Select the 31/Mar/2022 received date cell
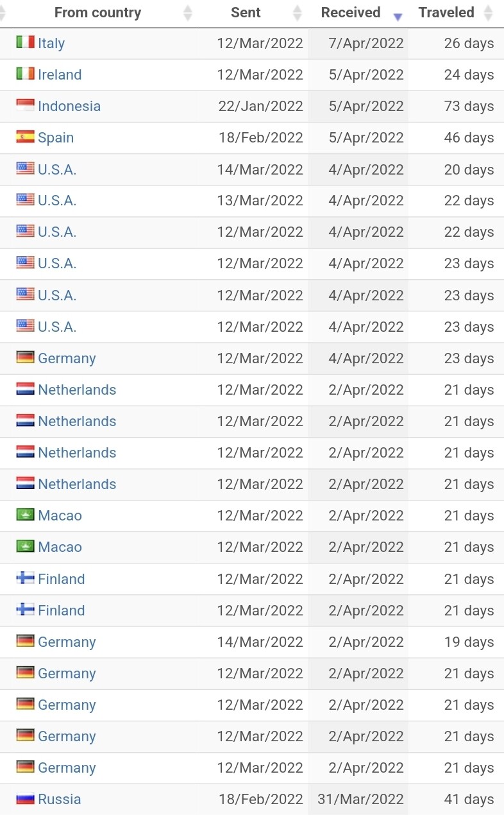Viewport: 504px width, 815px height. 360,799
